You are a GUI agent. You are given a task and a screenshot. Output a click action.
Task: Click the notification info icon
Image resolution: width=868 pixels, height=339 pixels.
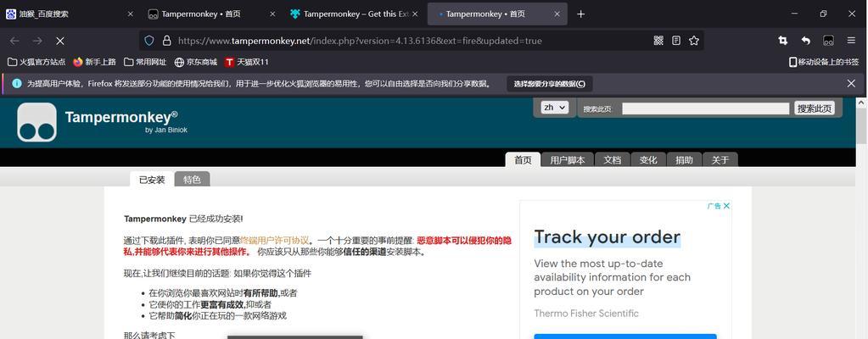point(17,84)
